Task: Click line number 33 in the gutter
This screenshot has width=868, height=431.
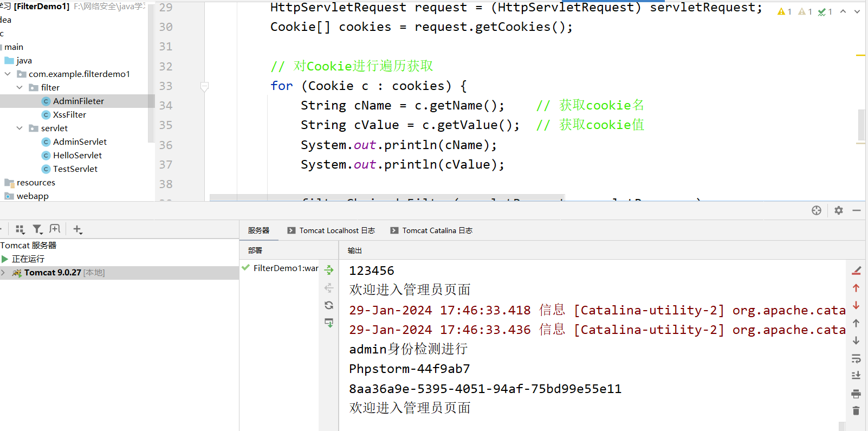Action: [166, 86]
